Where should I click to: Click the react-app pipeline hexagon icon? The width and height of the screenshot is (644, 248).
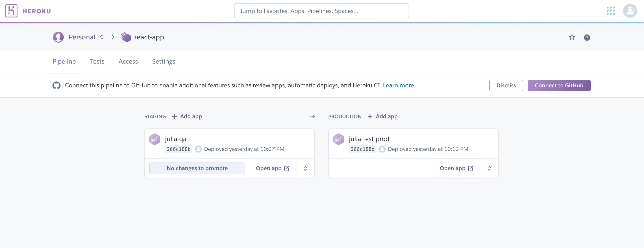(126, 37)
